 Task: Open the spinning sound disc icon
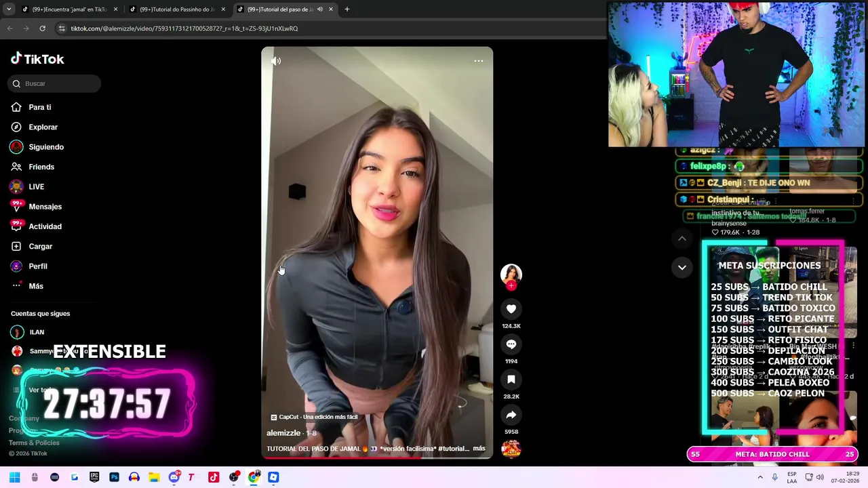(511, 449)
